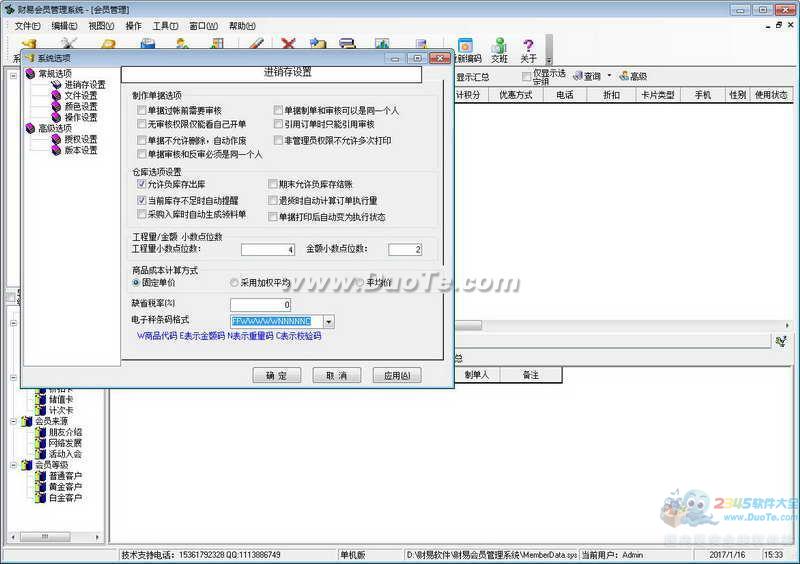The height and width of the screenshot is (564, 800).
Task: Enable 单据审核和反审必须是同一个人 checkbox
Action: (x=142, y=154)
